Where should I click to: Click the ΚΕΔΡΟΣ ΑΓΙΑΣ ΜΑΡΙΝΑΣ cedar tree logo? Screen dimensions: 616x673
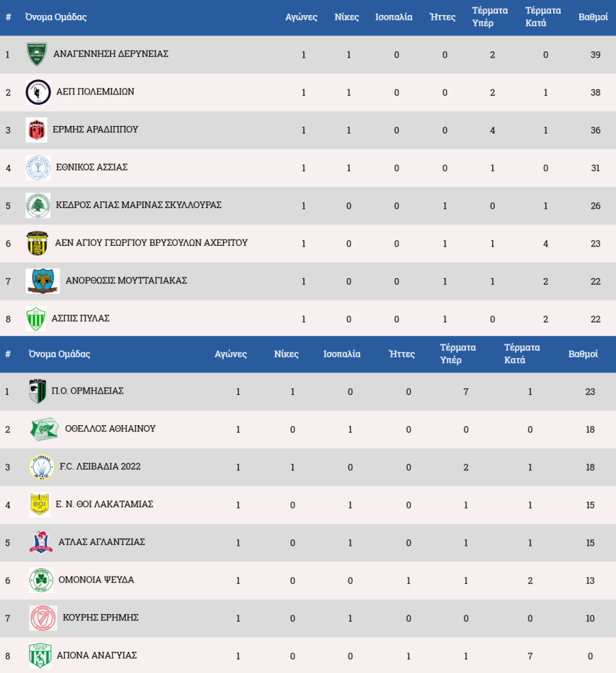tap(38, 205)
